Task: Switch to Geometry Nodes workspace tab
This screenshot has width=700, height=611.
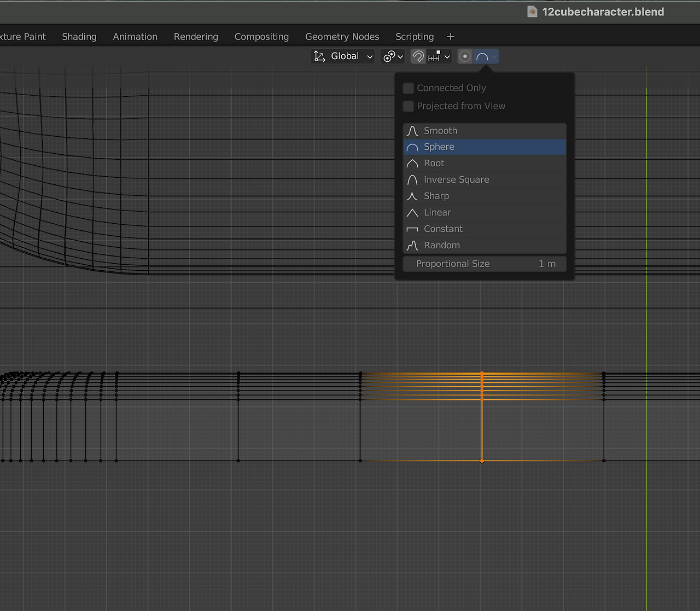Action: [x=342, y=37]
